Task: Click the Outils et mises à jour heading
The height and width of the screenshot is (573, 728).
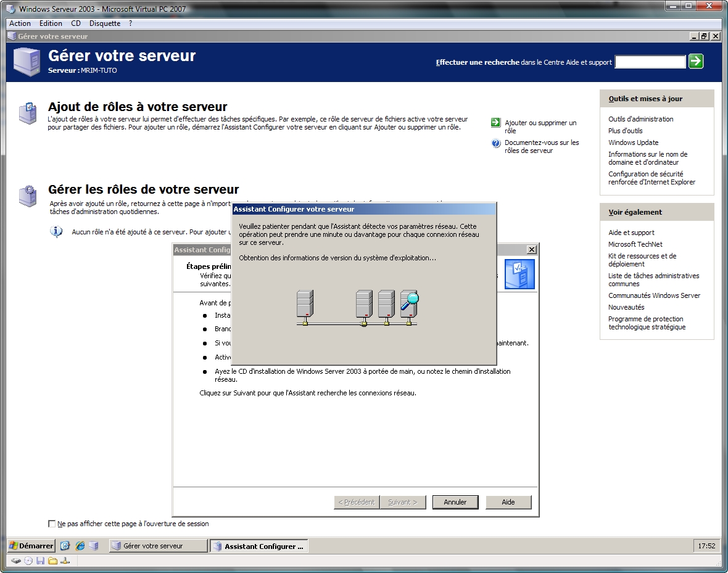Action: click(x=645, y=99)
